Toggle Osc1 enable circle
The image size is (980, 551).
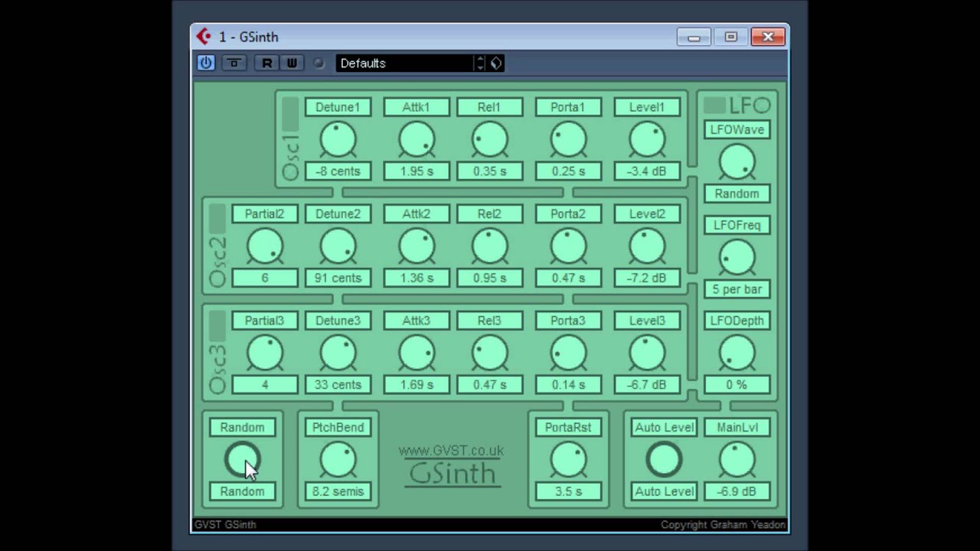point(290,173)
